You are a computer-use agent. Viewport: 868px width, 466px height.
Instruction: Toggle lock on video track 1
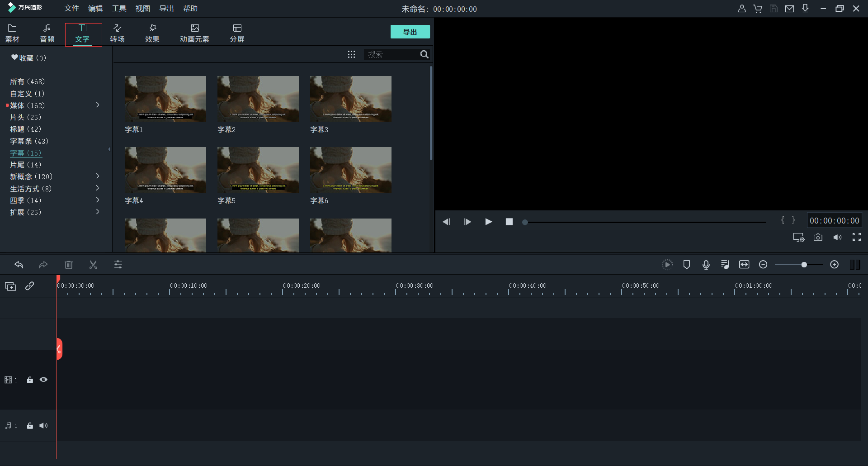coord(30,380)
